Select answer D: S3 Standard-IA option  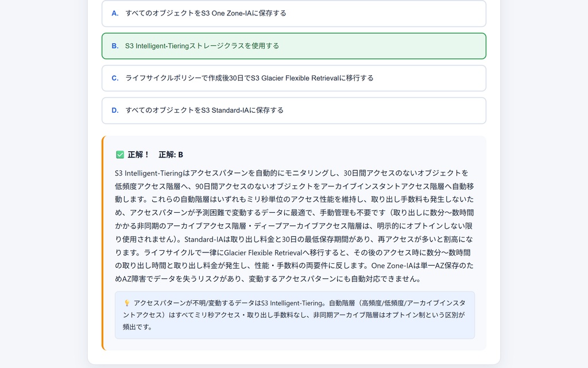pyautogui.click(x=293, y=110)
